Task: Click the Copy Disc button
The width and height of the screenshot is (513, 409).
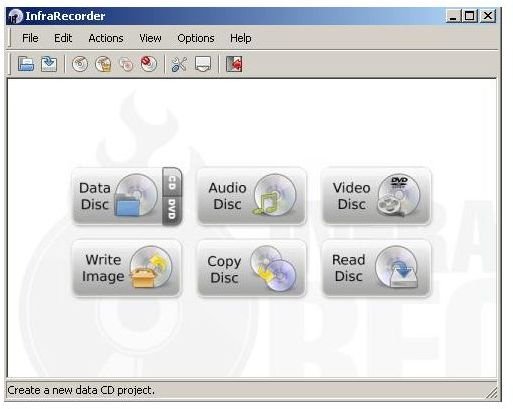Action: pos(252,268)
